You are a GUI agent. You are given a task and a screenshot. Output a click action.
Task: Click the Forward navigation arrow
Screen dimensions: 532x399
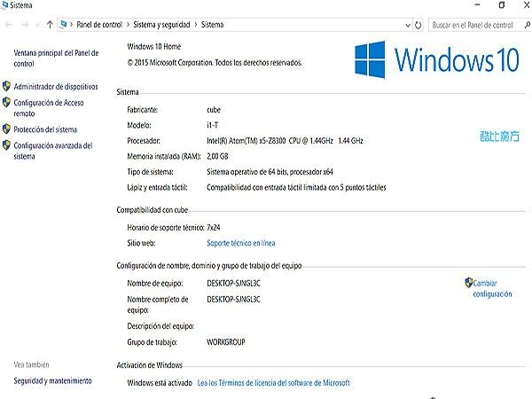[x=25, y=25]
